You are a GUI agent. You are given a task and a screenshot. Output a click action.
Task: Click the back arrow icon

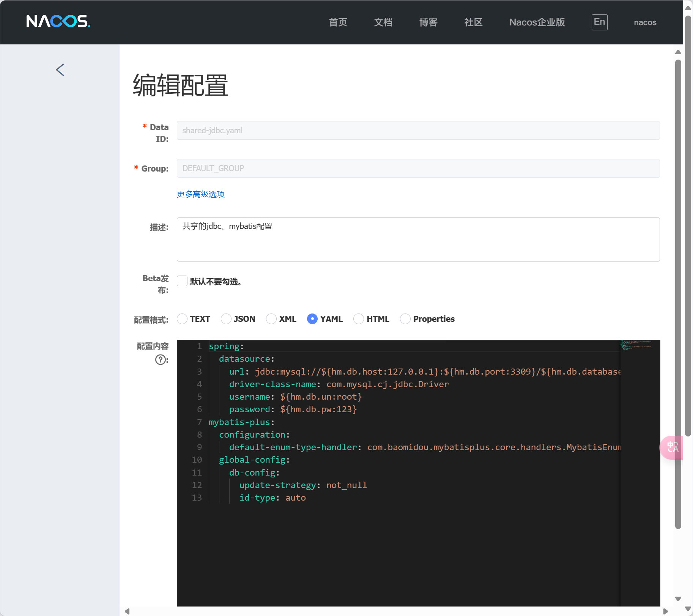click(x=60, y=70)
